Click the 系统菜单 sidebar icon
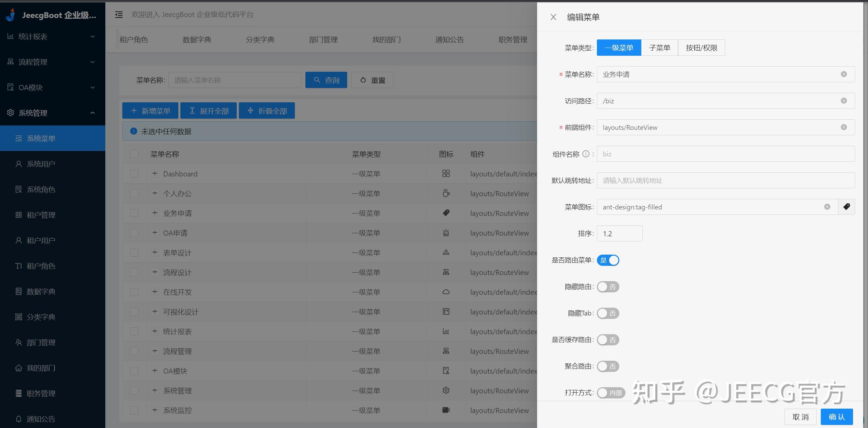868x428 pixels. click(19, 138)
